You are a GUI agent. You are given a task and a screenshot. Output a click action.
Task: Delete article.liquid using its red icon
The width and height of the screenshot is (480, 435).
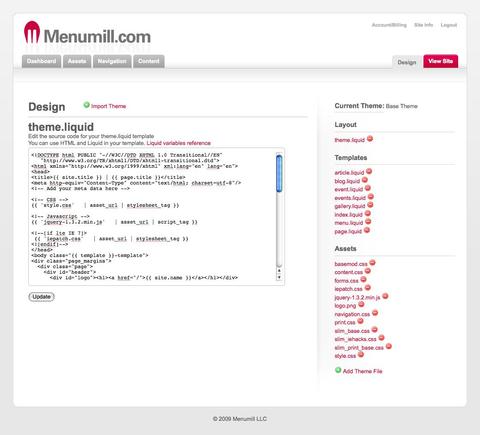[369, 171]
